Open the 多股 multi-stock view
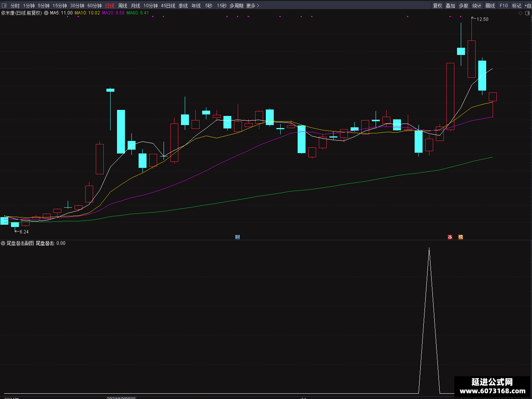Screen dimensions: 532x399 point(463,6)
